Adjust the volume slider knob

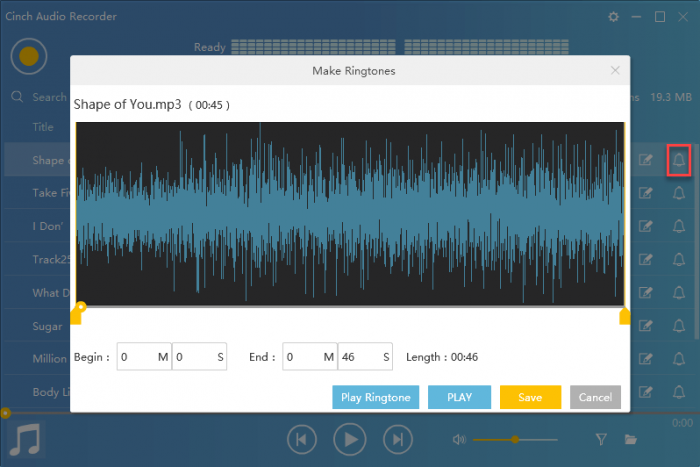[515, 440]
